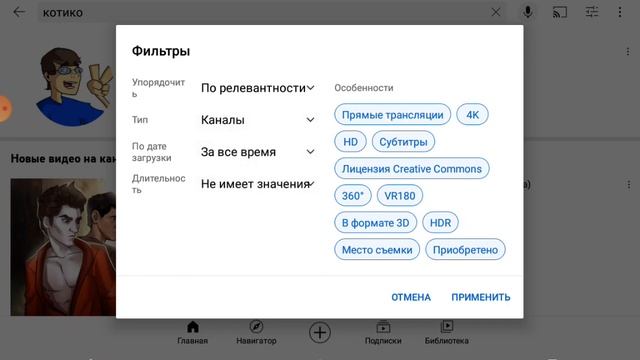Toggle the Лицензия Creative Commons chip
The width and height of the screenshot is (640, 360).
click(x=411, y=169)
